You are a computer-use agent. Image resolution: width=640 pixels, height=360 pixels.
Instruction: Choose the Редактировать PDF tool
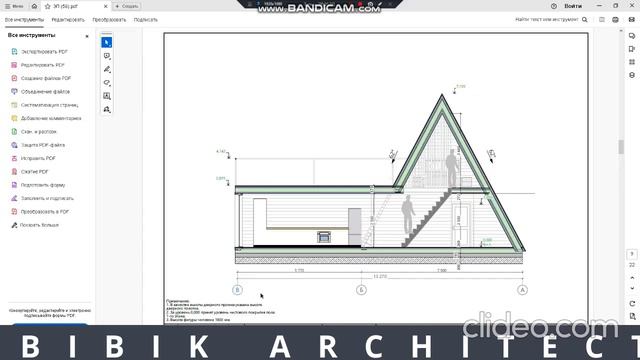[42, 65]
